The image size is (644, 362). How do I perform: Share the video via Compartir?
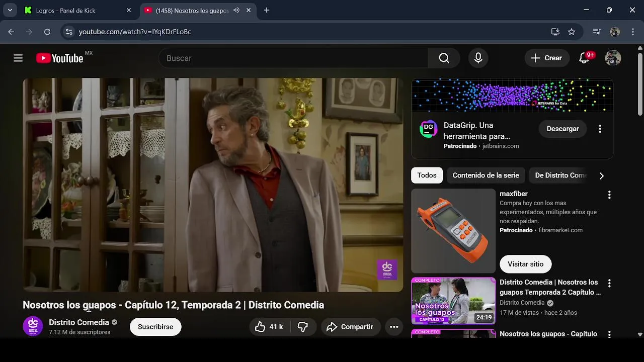pos(350,327)
